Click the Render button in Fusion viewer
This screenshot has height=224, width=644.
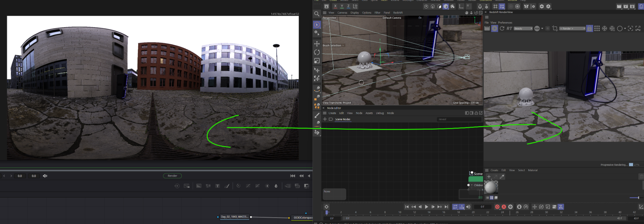pos(172,176)
